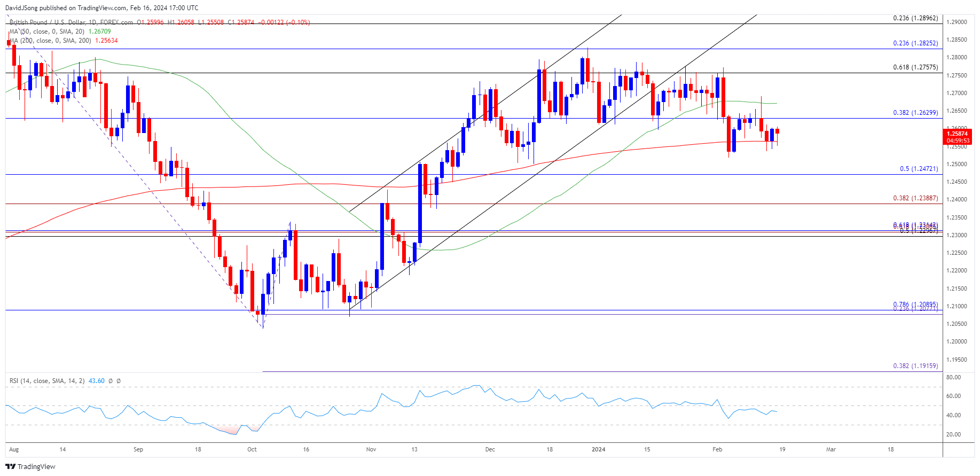Click the Nov date on time axis
The width and height of the screenshot is (980, 476).
371,450
